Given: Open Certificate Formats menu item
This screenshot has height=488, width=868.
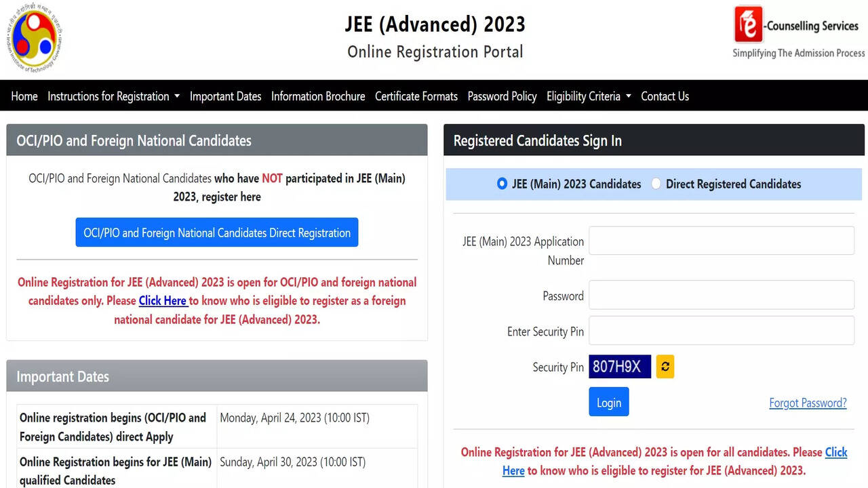Looking at the screenshot, I should coord(416,96).
